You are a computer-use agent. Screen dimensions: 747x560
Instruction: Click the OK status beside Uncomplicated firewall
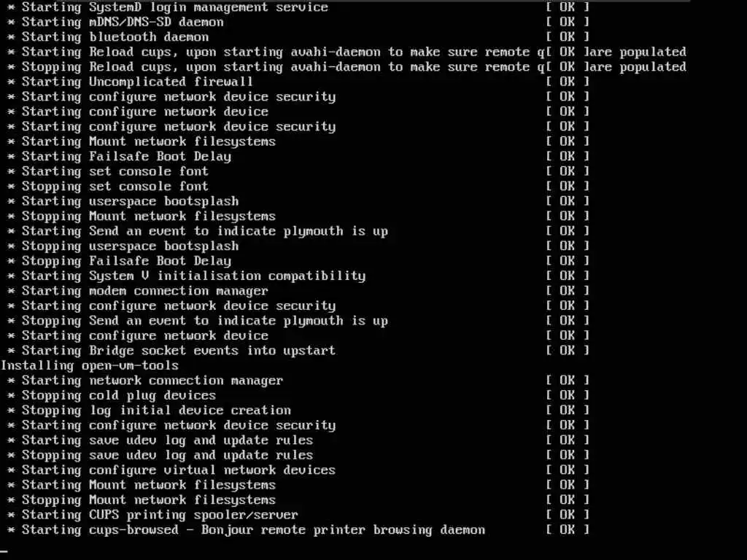tap(568, 82)
